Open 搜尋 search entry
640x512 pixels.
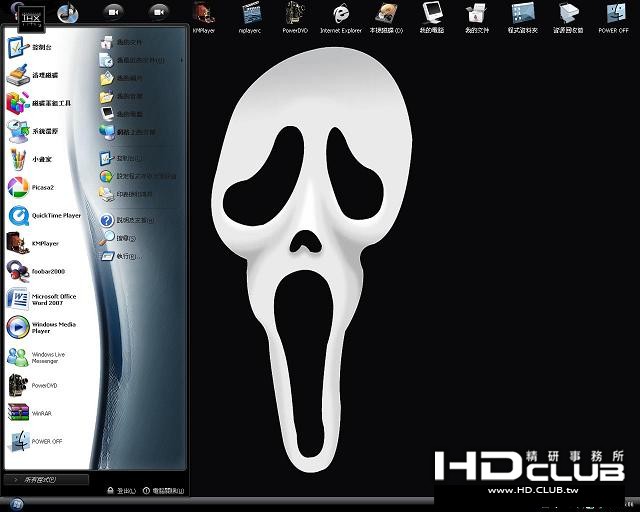(x=118, y=238)
